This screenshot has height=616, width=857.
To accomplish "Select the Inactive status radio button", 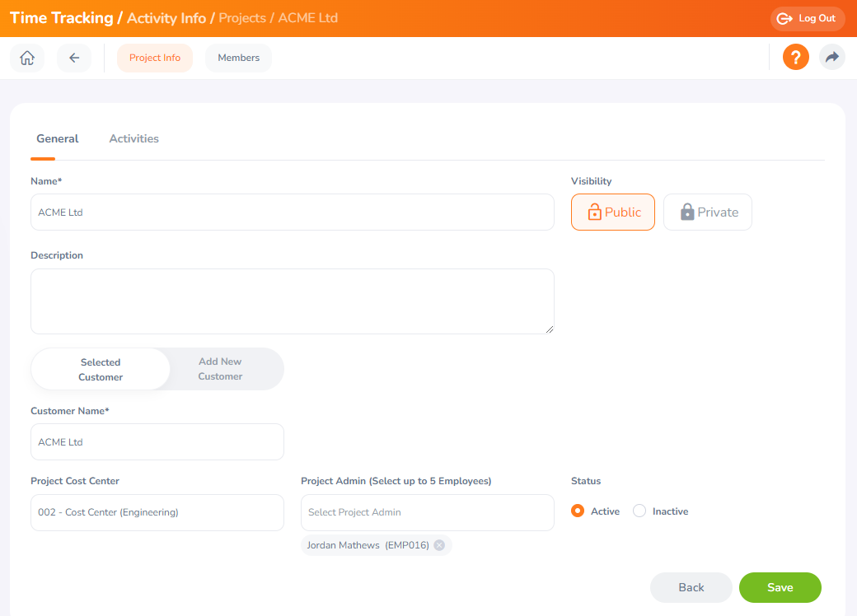I will 639,511.
